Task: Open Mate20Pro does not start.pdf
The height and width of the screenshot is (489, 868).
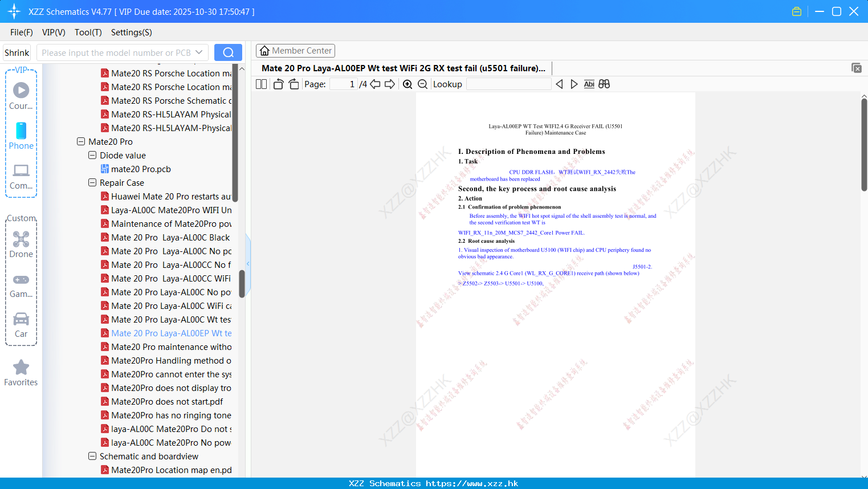Action: tap(162, 401)
